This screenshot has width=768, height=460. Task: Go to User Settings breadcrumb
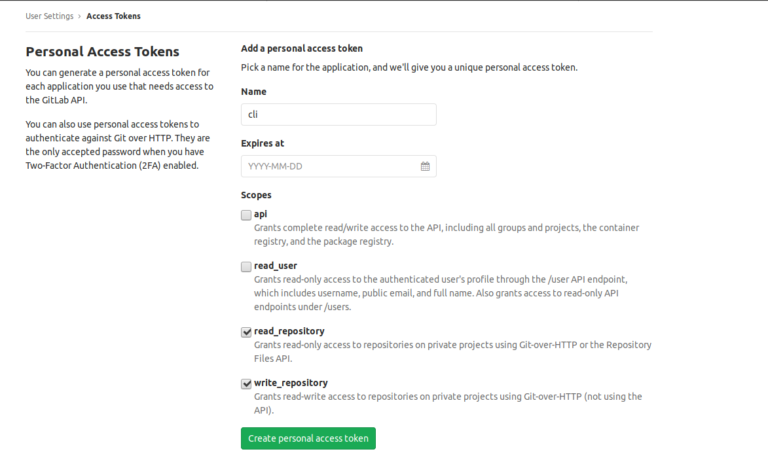pos(50,16)
